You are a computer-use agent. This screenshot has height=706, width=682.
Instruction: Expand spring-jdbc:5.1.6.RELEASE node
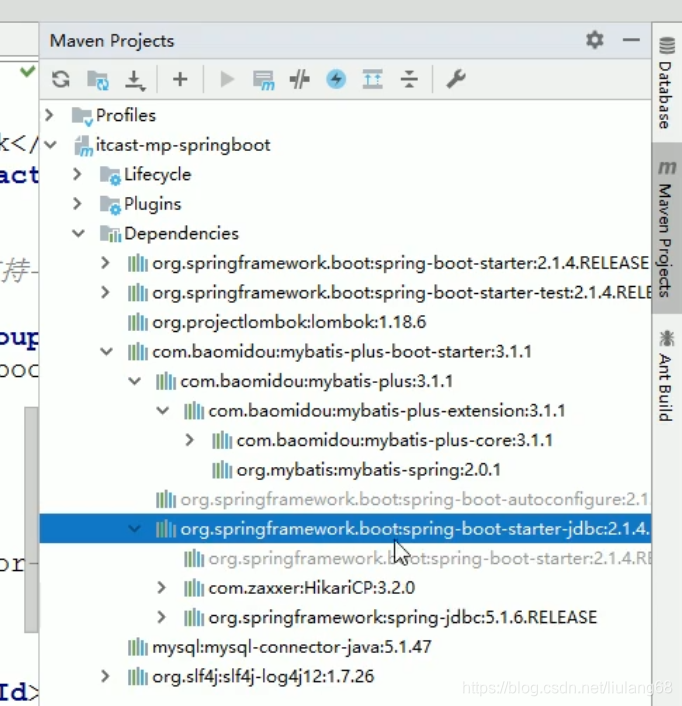click(x=162, y=618)
